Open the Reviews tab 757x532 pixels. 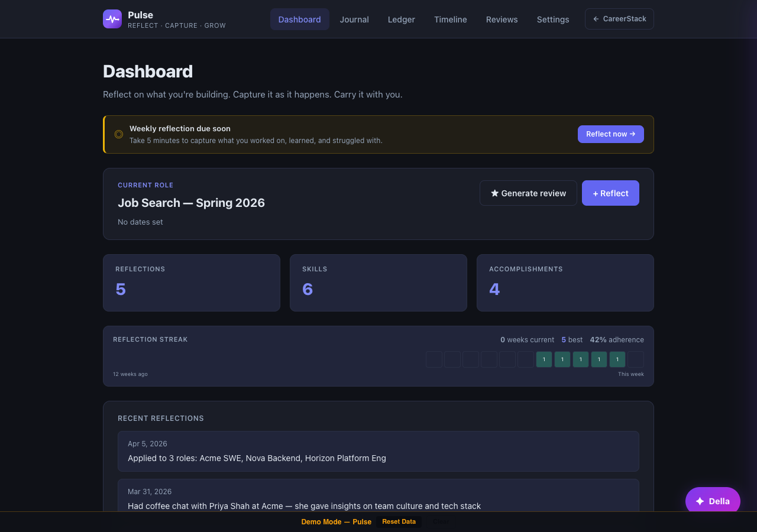tap(502, 19)
